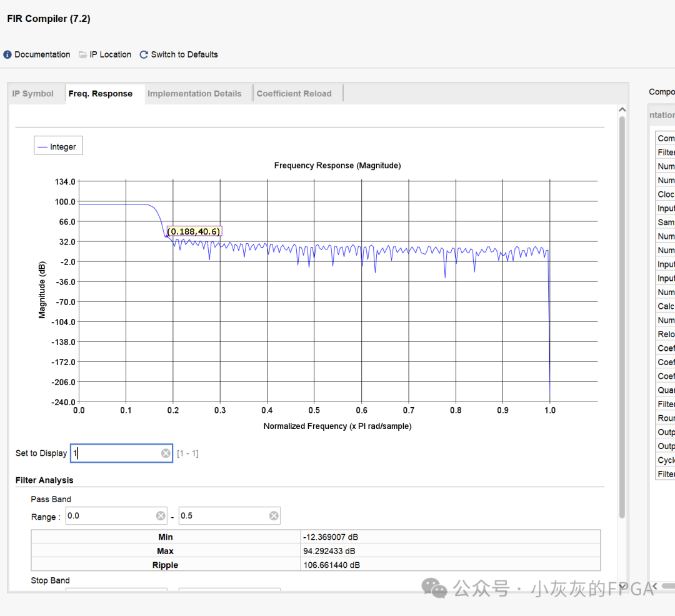675x616 pixels.
Task: Click the Normalized Frequency axis label
Action: tap(337, 426)
